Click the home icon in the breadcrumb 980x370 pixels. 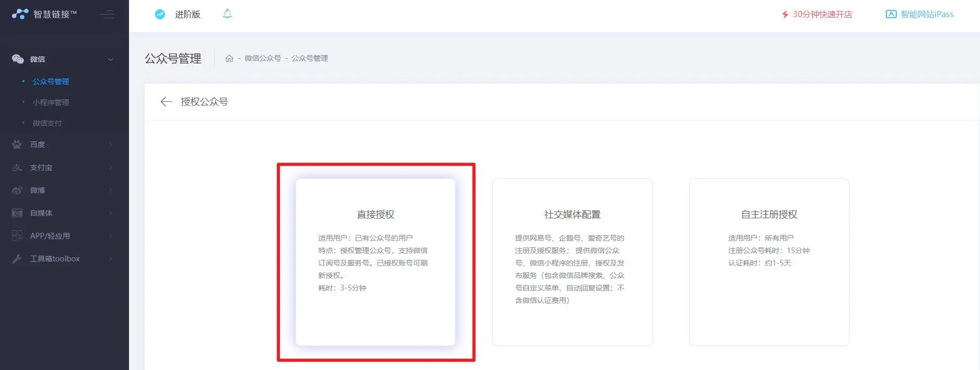coord(229,58)
